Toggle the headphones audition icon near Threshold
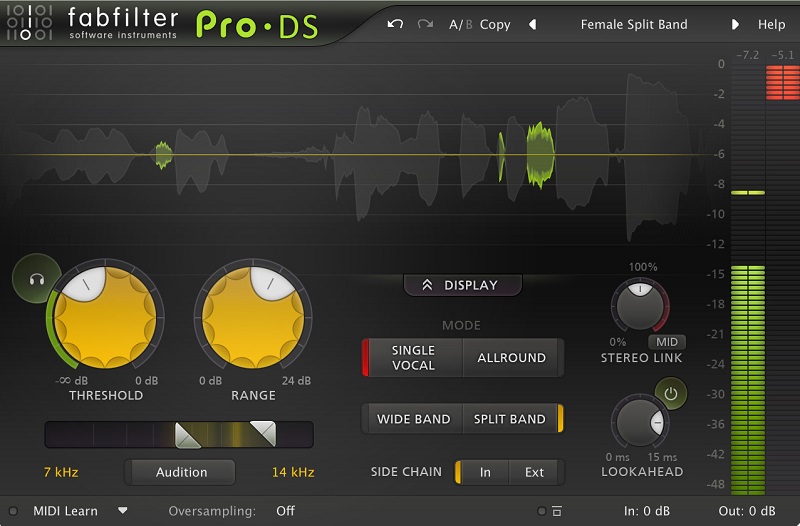800x526 pixels. point(36,279)
